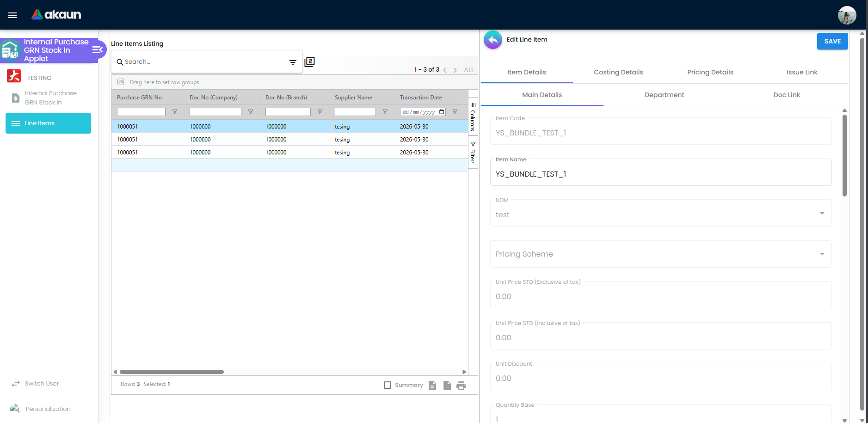
Task: Switch to Item Details tab
Action: pyautogui.click(x=527, y=72)
